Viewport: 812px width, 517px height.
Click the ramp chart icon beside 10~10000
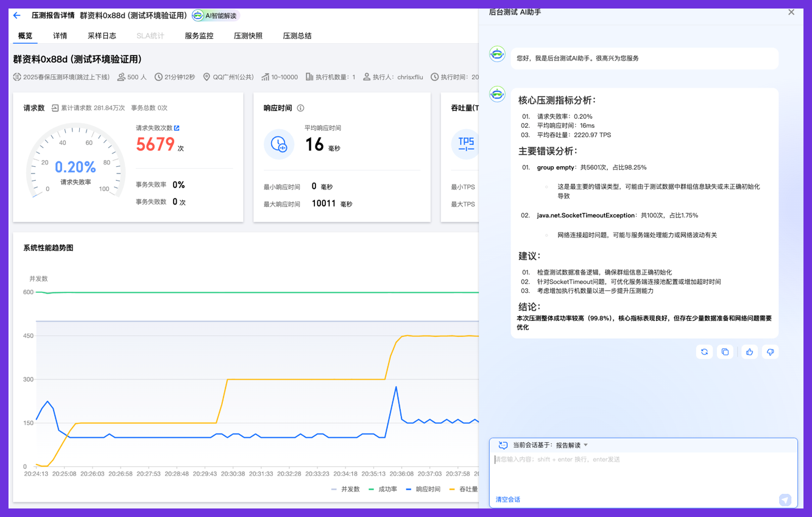[x=265, y=77]
